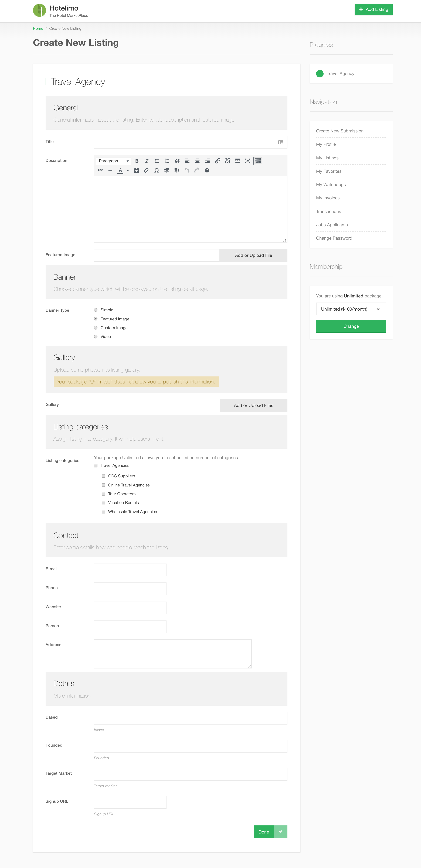Open the special character (omega) tool

coord(156,170)
